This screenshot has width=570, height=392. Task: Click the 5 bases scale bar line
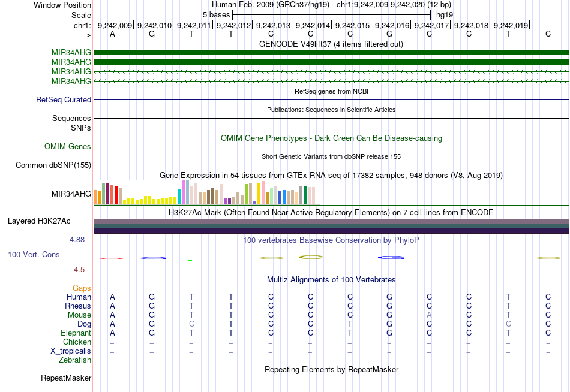(332, 15)
